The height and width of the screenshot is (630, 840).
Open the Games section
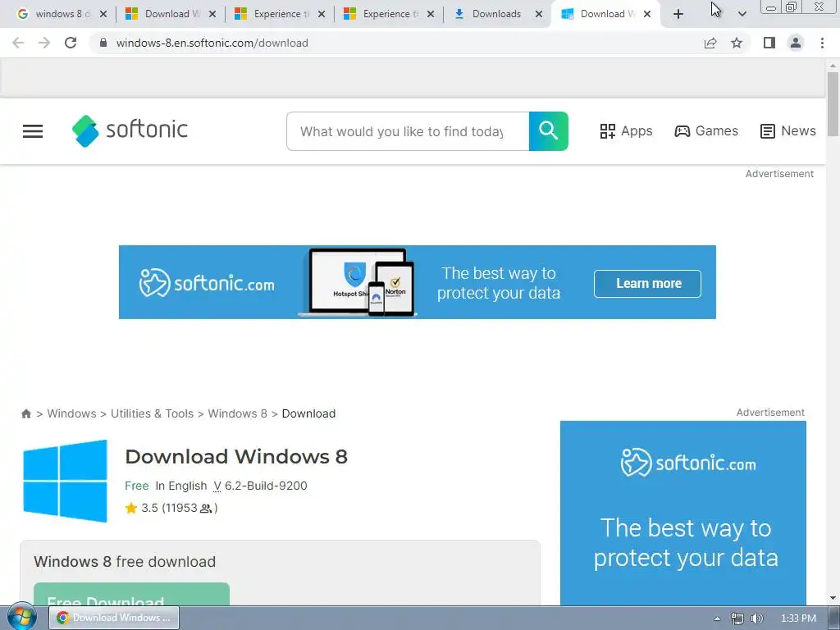coord(706,131)
